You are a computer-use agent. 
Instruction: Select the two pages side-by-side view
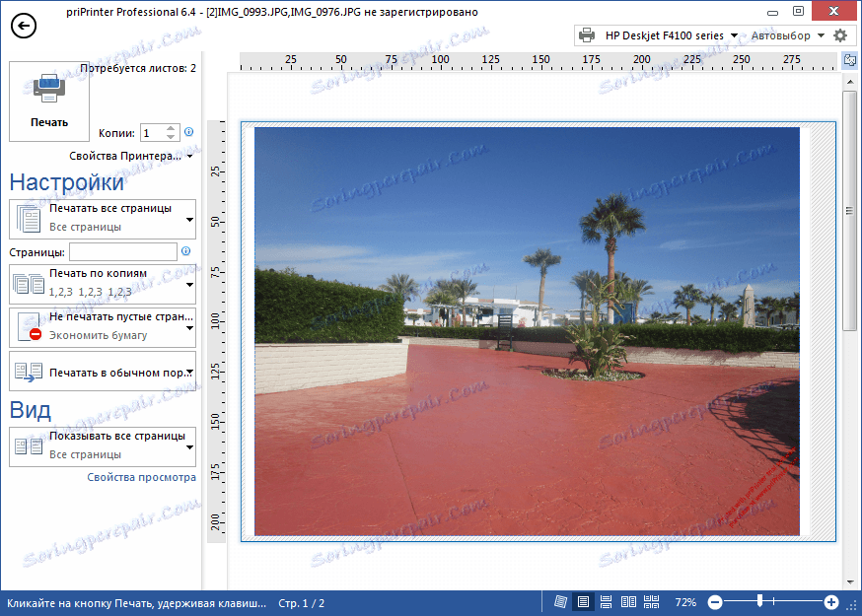pos(628,602)
